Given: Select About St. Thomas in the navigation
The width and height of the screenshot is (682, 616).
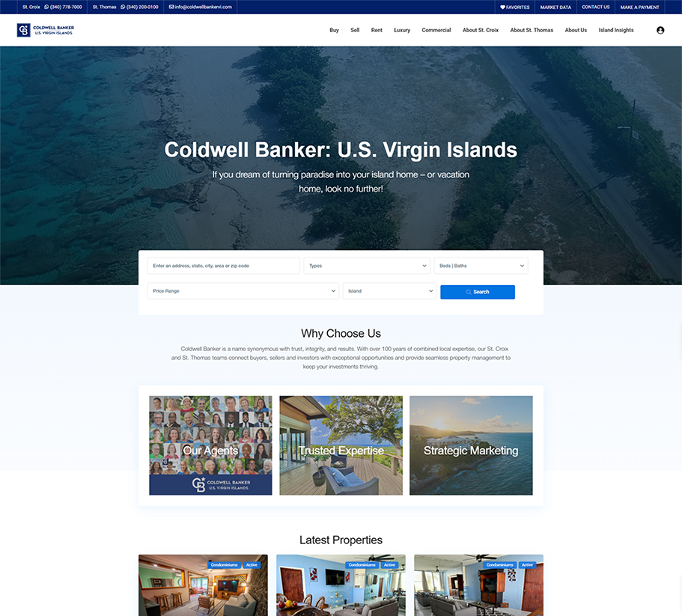Looking at the screenshot, I should pyautogui.click(x=532, y=30).
